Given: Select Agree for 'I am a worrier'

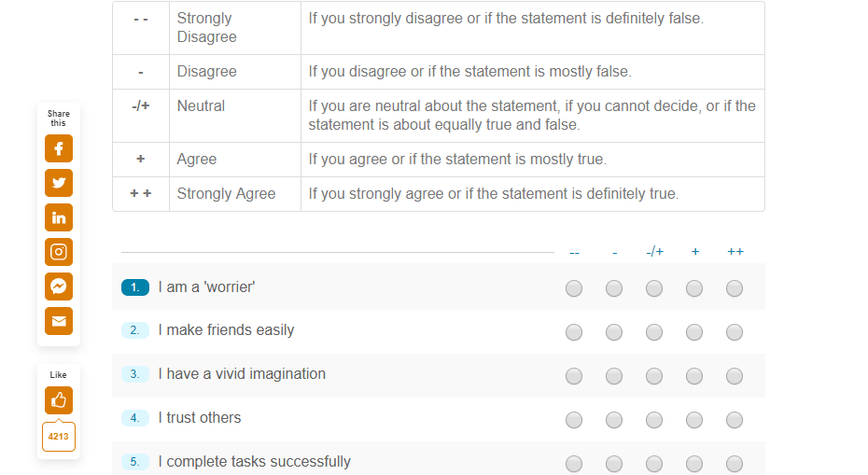Looking at the screenshot, I should (x=694, y=288).
